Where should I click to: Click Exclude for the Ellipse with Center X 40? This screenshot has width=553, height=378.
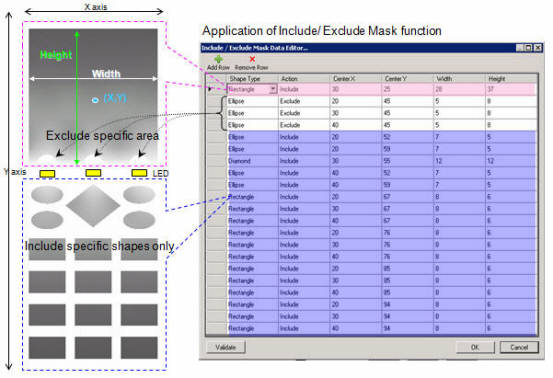point(304,125)
